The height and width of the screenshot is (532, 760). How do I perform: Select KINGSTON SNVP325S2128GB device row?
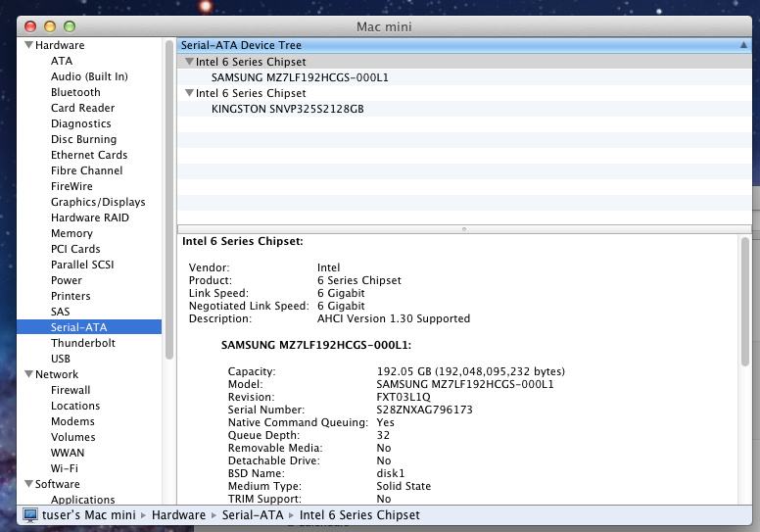[x=464, y=109]
